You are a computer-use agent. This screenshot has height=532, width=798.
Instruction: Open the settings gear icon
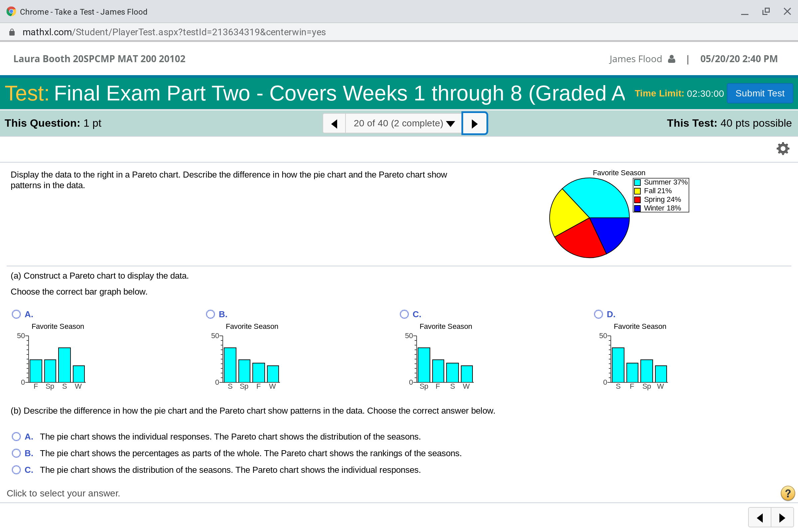tap(783, 149)
